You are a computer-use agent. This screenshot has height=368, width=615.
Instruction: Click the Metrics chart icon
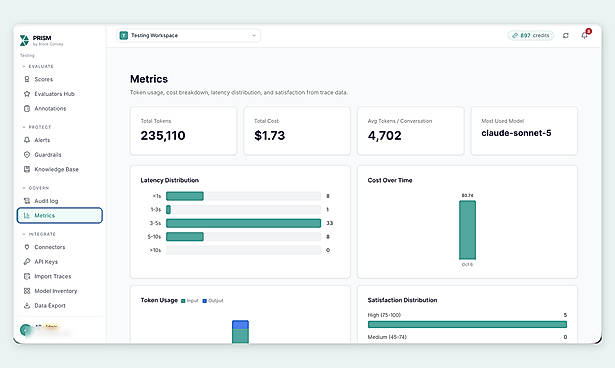tap(27, 215)
